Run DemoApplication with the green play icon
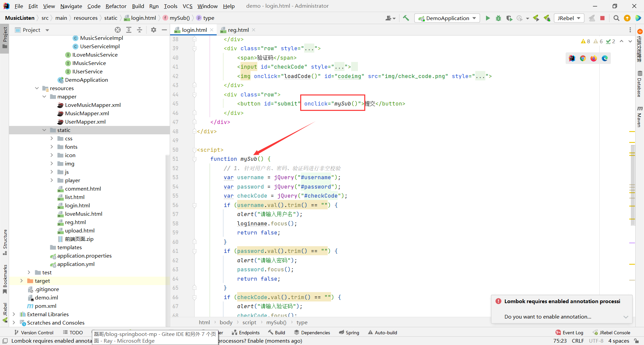This screenshot has height=345, width=644. [x=488, y=18]
